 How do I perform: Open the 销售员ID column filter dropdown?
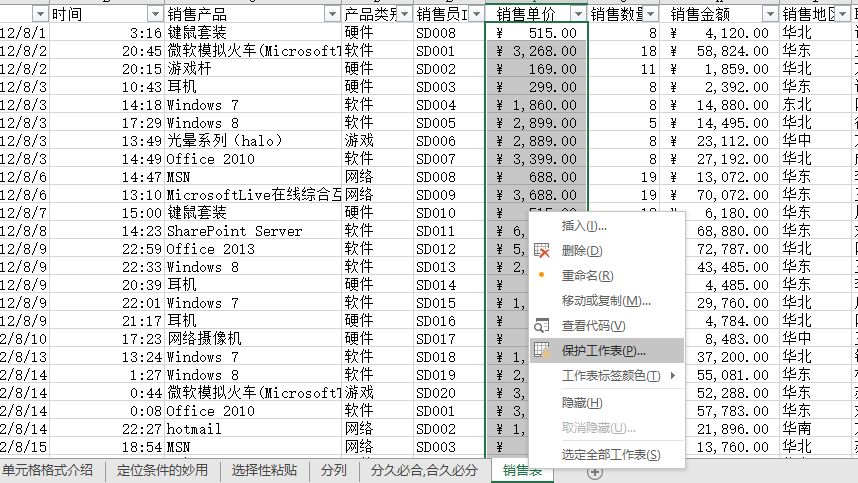point(477,14)
